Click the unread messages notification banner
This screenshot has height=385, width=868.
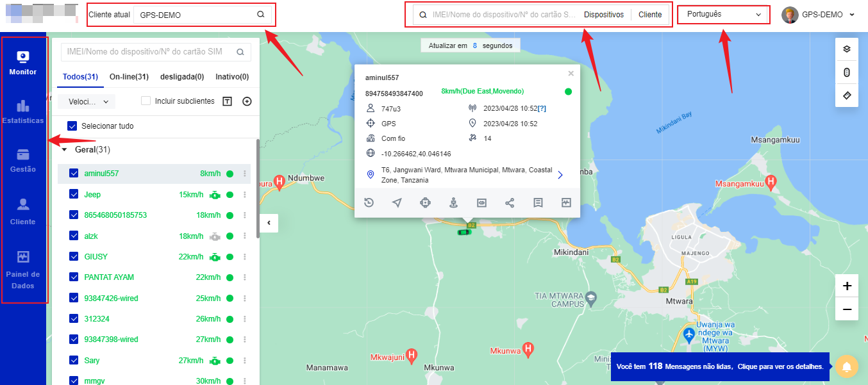[719, 366]
